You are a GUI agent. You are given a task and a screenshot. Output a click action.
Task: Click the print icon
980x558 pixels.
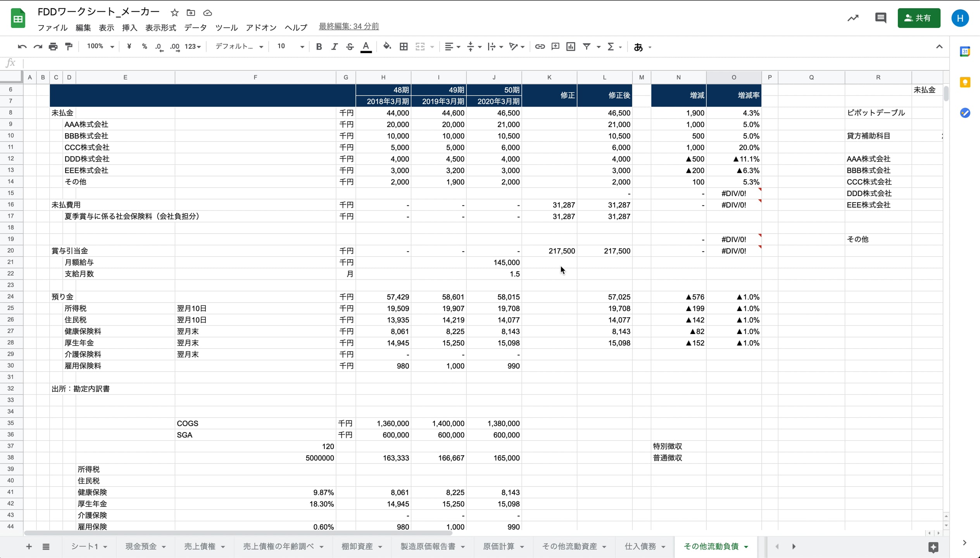(x=53, y=47)
